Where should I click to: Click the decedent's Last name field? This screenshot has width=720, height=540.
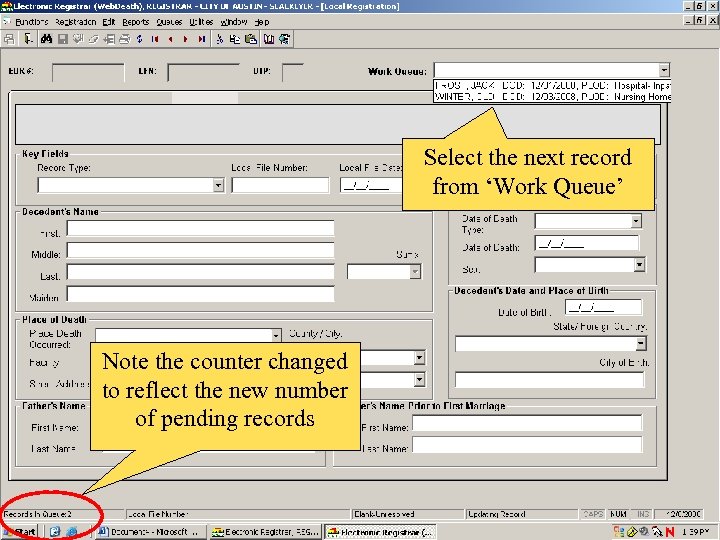pos(201,272)
